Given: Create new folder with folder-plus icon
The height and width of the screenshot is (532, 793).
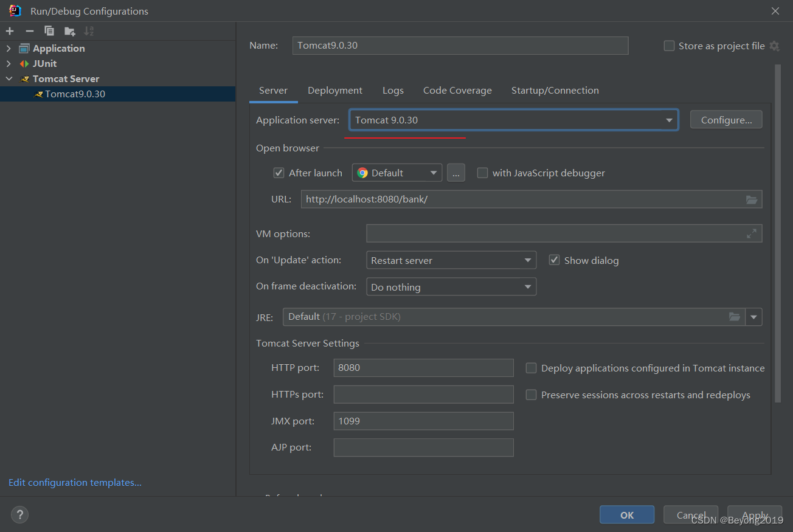Looking at the screenshot, I should 69,31.
